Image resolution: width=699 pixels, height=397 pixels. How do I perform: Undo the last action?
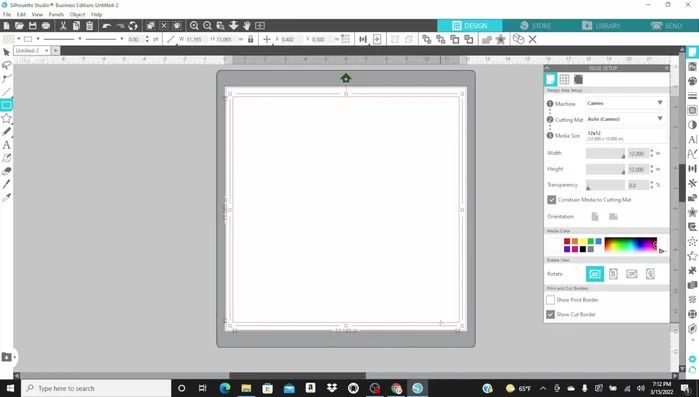[x=107, y=25]
